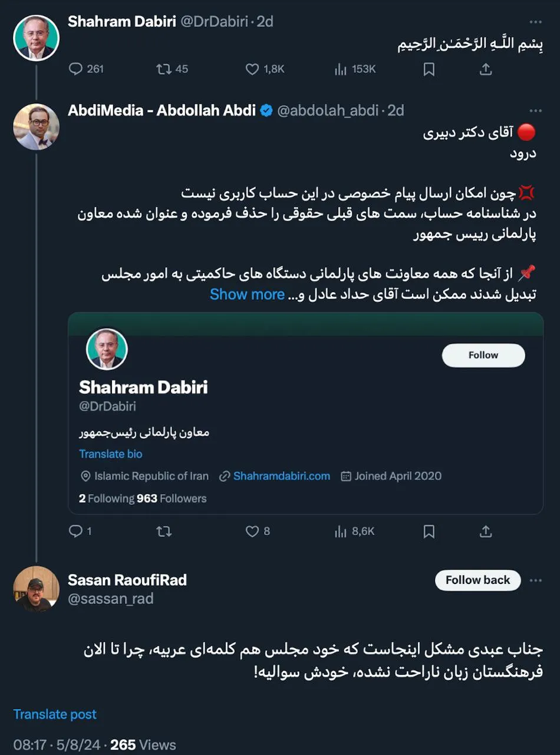560x755 pixels.
Task: Bookmark Abdollah Abdi's tweet
Action: point(429,531)
